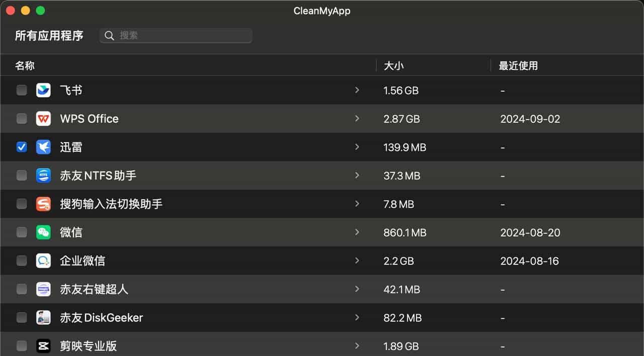The height and width of the screenshot is (356, 644).
Task: Select the 搜狗输入法切换助手 orange icon
Action: point(43,204)
